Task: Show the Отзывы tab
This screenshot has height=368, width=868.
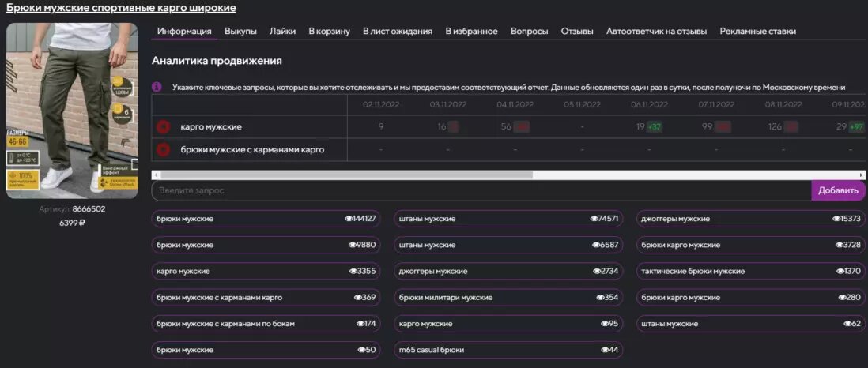Action: tap(577, 31)
